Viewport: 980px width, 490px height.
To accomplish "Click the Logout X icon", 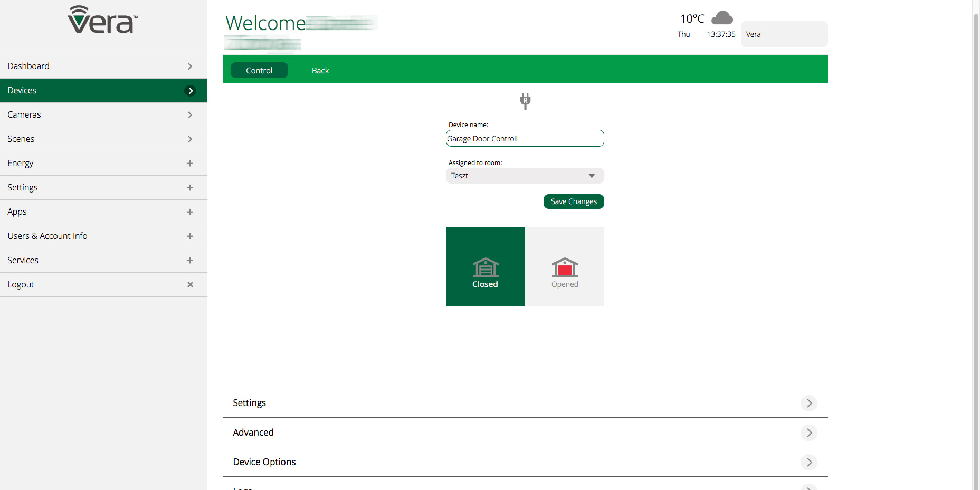I will click(190, 284).
